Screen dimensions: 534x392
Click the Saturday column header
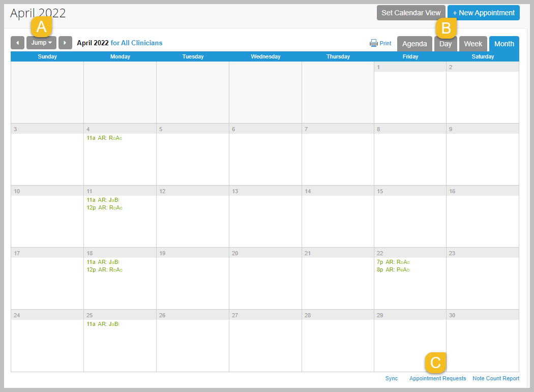coord(483,56)
